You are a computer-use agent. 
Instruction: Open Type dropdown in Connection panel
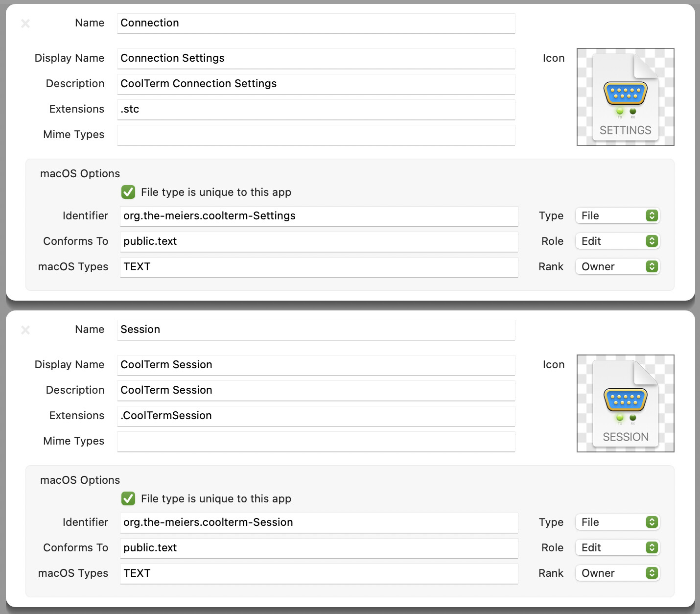618,215
